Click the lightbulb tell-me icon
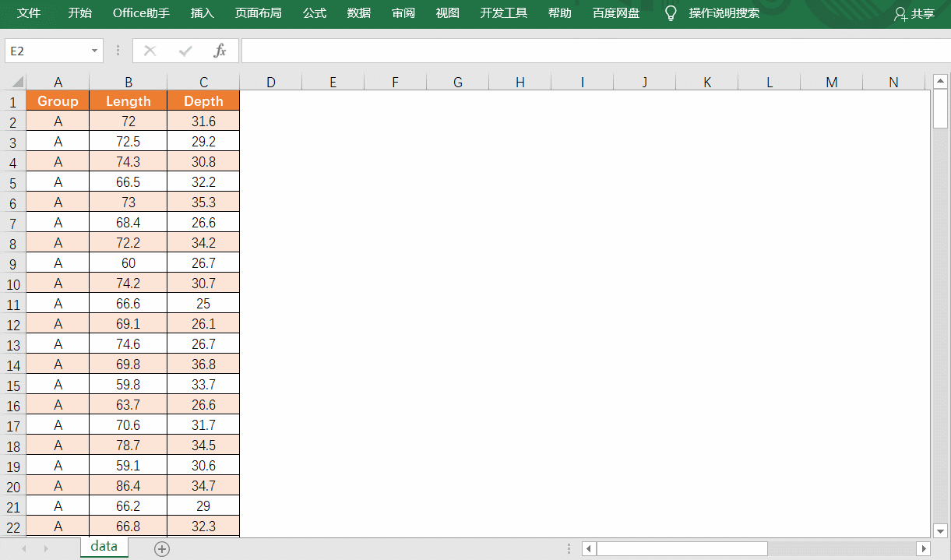 click(670, 13)
